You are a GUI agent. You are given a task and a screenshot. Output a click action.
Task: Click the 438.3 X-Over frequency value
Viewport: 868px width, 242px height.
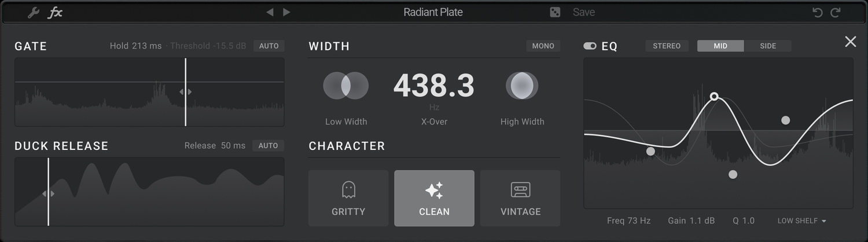[434, 86]
